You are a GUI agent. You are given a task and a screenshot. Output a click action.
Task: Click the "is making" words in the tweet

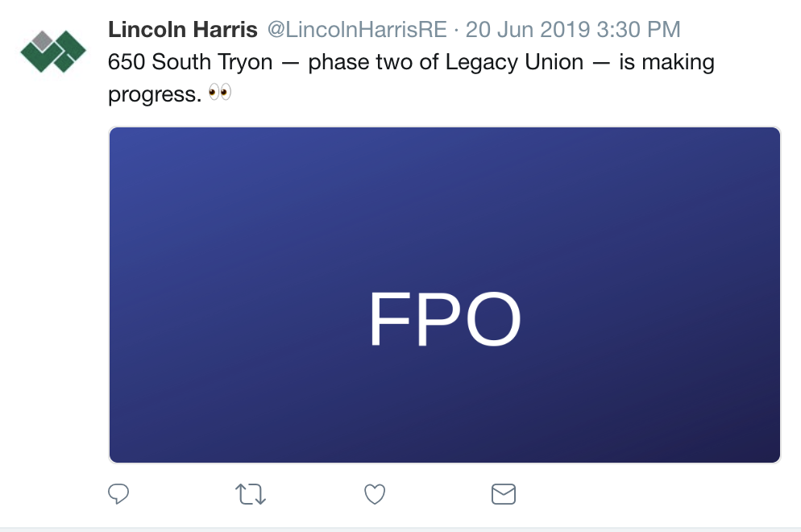coord(666,62)
